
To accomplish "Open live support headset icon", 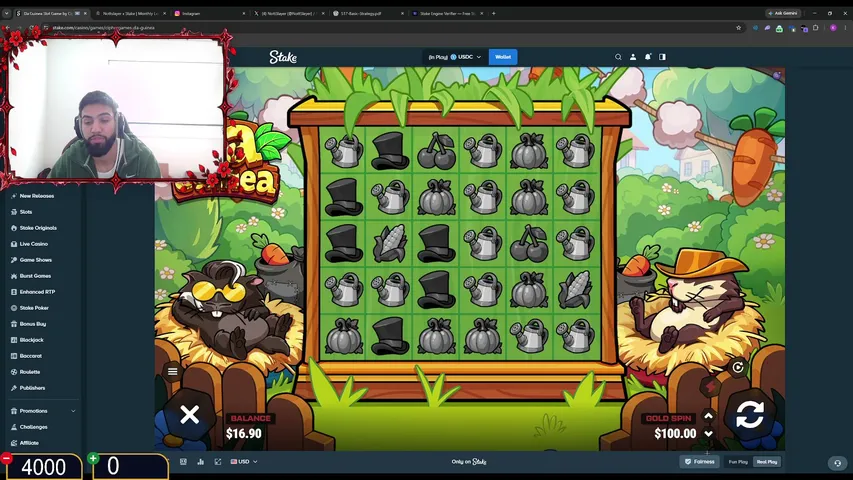I will tap(837, 463).
